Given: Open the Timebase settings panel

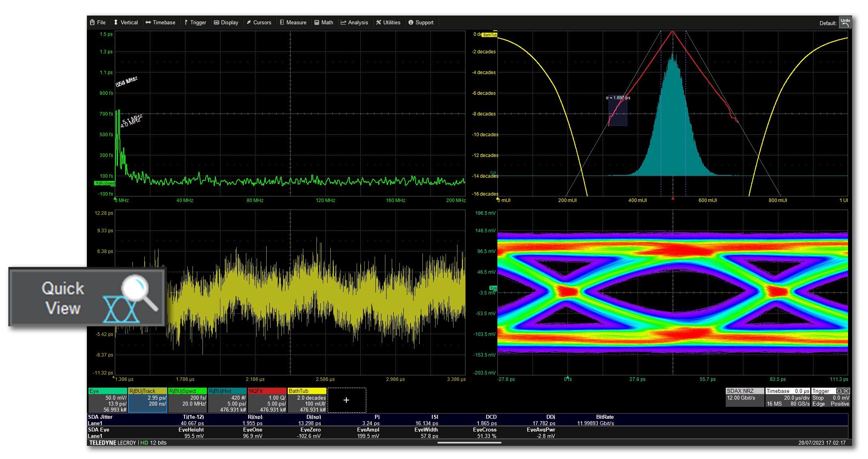Looking at the screenshot, I should [x=787, y=397].
